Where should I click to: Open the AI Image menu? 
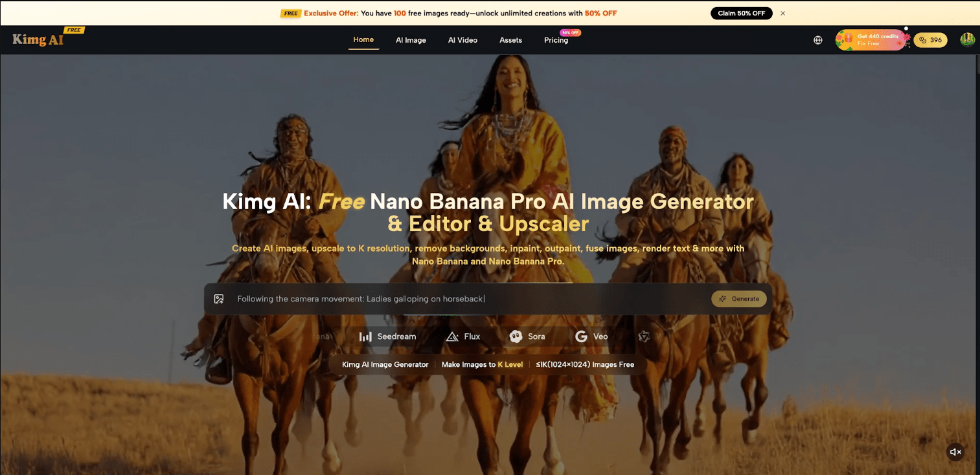click(x=411, y=40)
